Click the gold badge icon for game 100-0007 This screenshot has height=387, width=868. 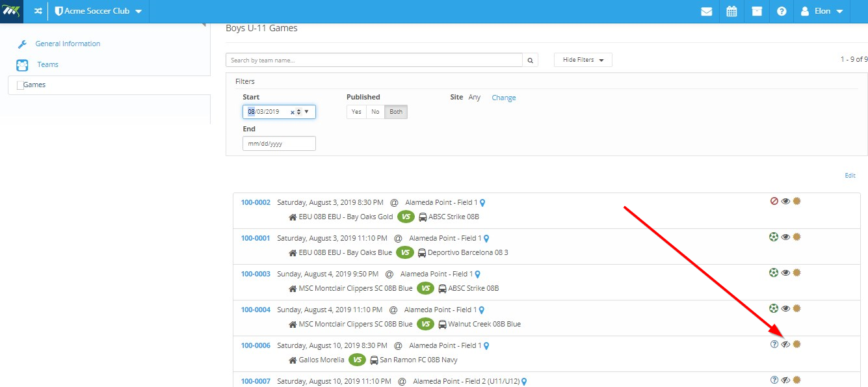796,380
